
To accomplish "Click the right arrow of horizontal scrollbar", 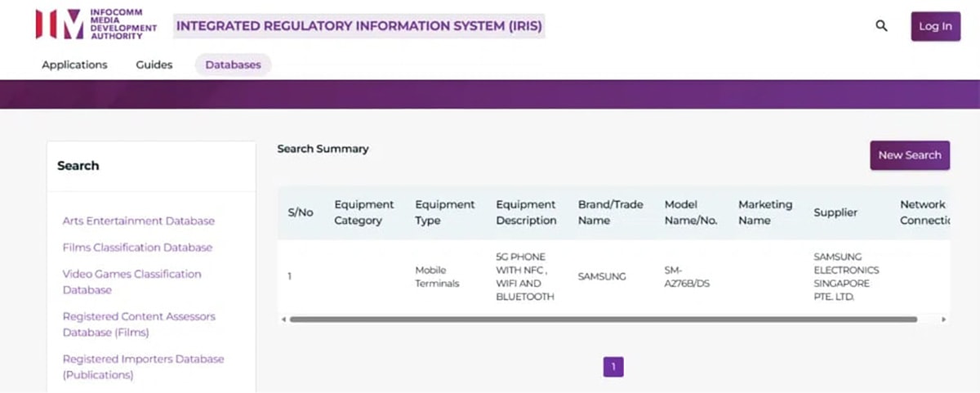I will 945,319.
